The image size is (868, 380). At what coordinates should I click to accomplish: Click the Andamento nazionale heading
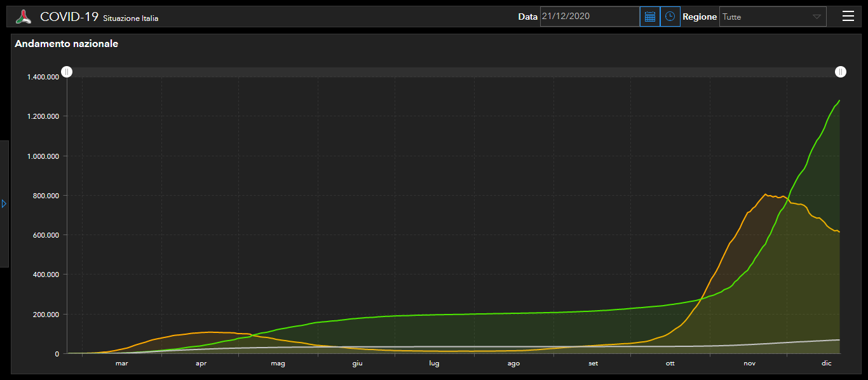(66, 44)
